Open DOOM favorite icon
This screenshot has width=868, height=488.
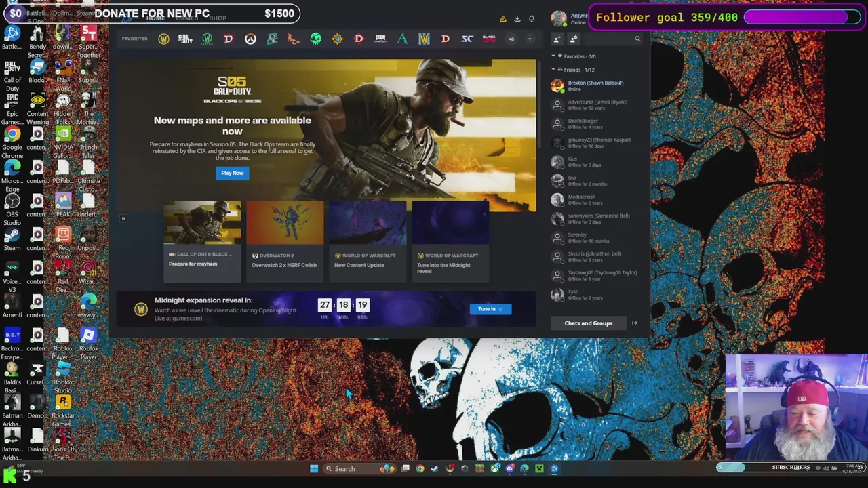pos(380,39)
